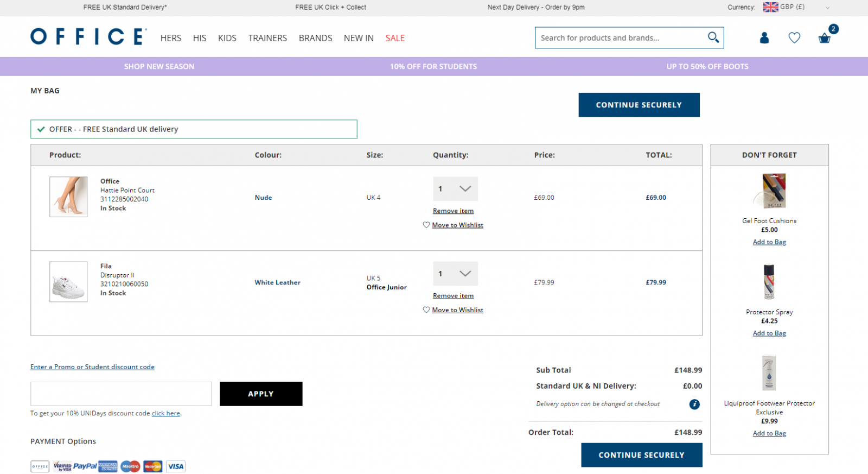
Task: Open the TRAINERS menu
Action: point(267,38)
